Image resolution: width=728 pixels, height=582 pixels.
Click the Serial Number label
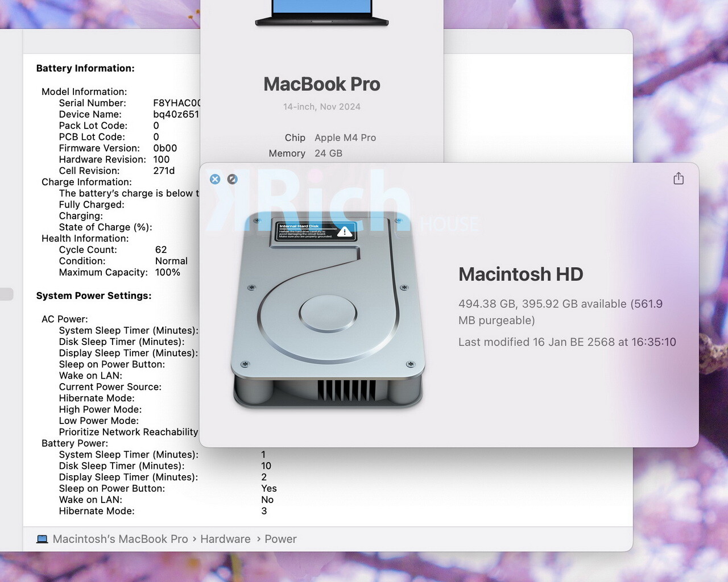coord(93,103)
